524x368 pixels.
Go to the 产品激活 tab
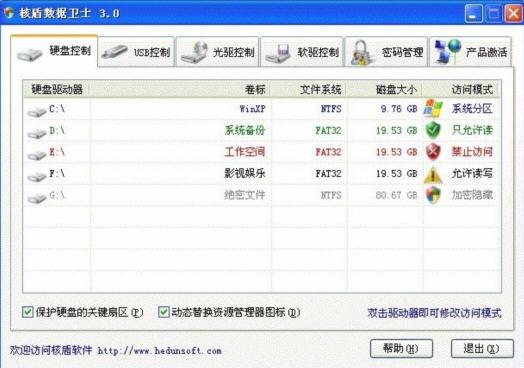(x=471, y=52)
